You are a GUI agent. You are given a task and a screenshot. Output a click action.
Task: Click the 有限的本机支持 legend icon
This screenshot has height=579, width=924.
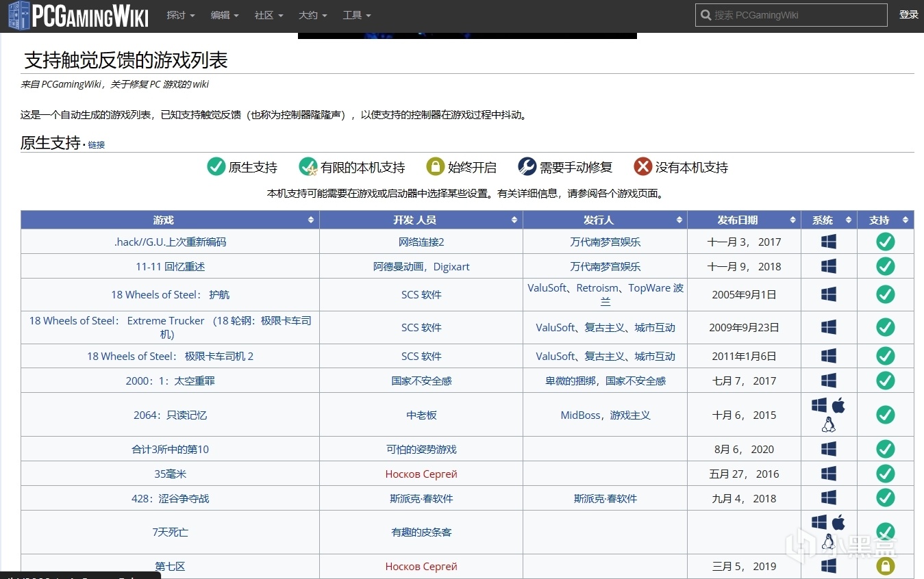click(x=308, y=166)
